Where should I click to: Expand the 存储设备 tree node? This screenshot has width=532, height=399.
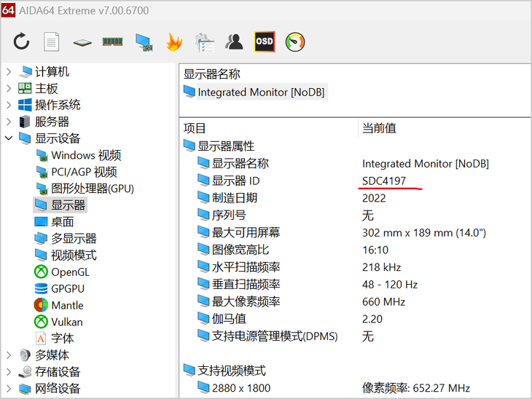pos(9,371)
